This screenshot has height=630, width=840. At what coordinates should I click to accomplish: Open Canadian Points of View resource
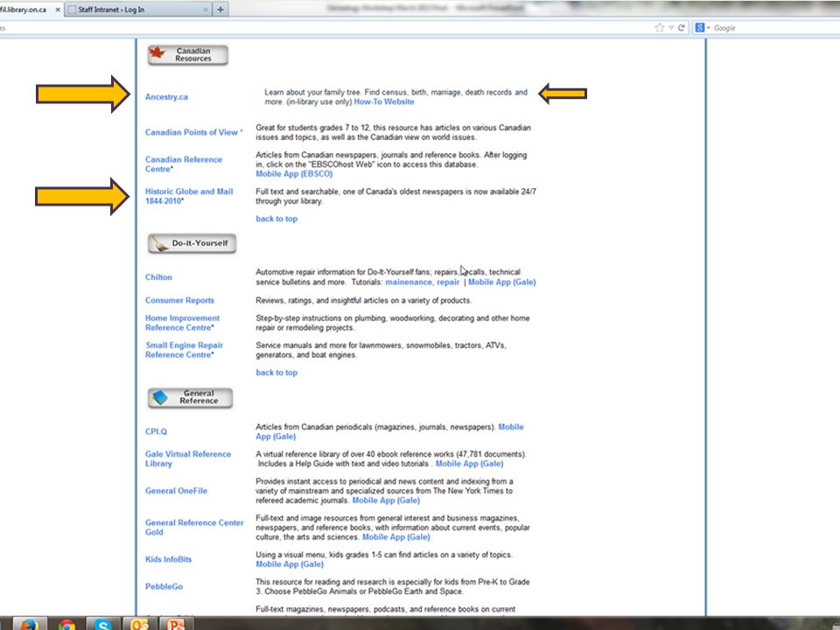[193, 132]
